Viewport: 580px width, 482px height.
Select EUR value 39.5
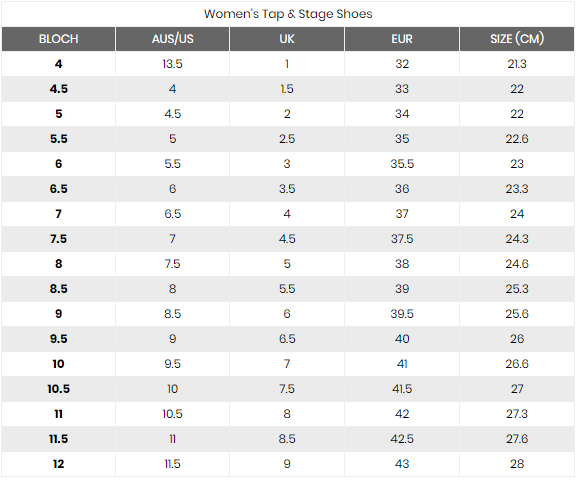click(402, 314)
